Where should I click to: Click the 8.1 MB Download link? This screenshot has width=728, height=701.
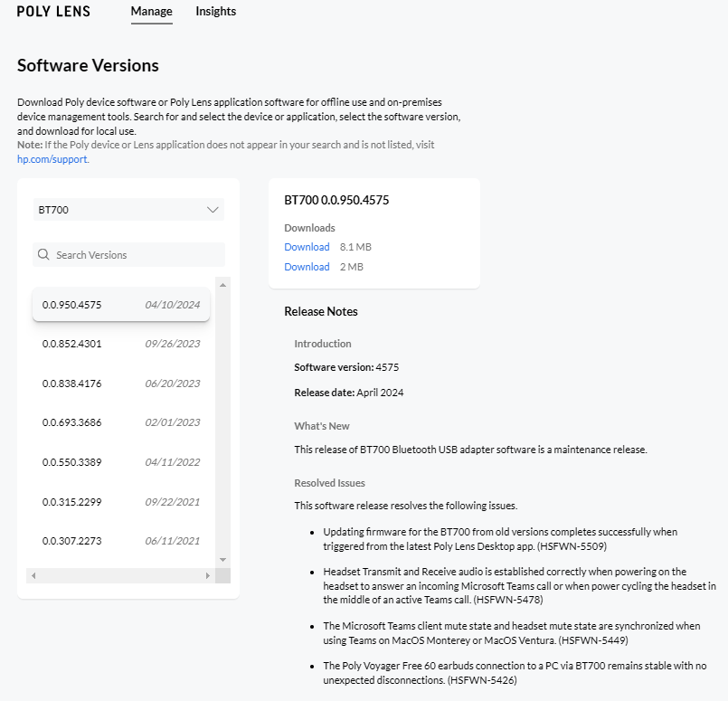[307, 247]
